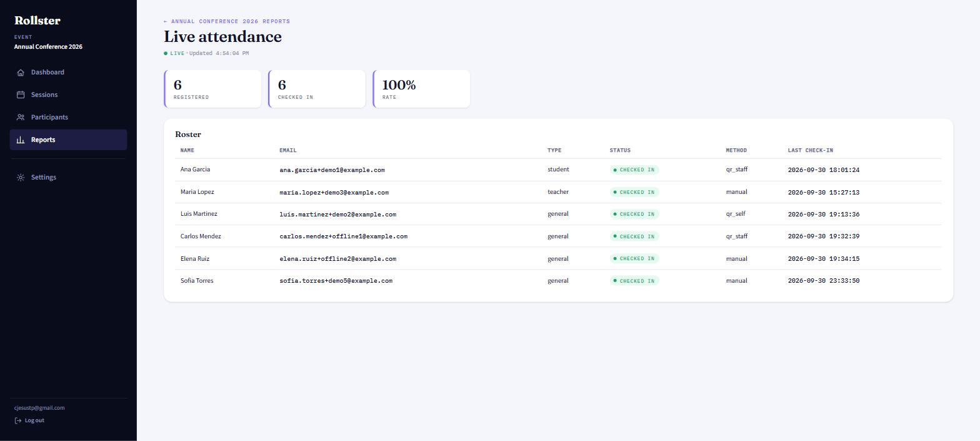Click the Dashboard home icon
Viewport: 980px width, 441px height.
coord(21,73)
